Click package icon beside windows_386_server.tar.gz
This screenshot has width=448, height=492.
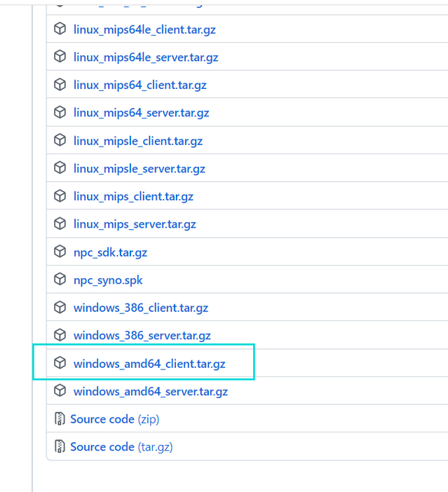click(60, 335)
